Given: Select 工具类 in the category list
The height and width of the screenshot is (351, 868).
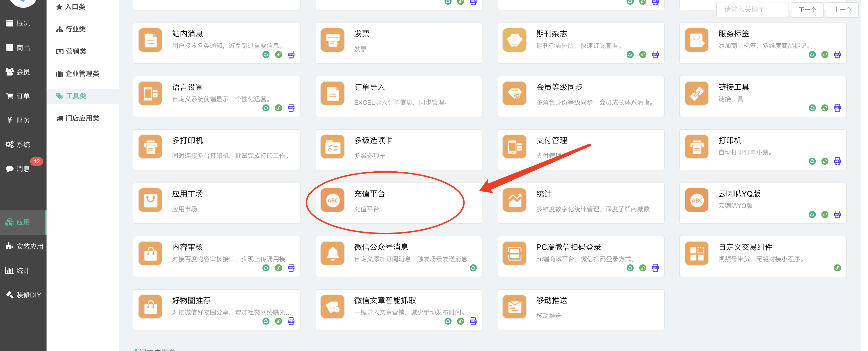Looking at the screenshot, I should coord(75,96).
